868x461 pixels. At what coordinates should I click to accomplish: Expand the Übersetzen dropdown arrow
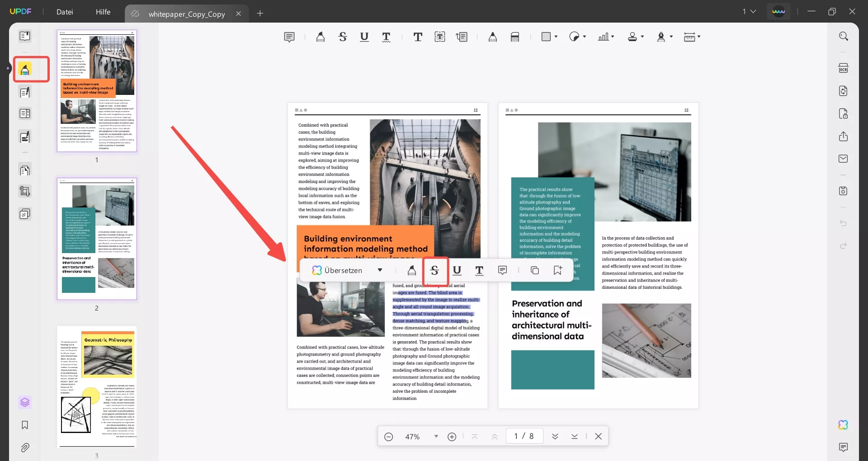click(x=380, y=270)
